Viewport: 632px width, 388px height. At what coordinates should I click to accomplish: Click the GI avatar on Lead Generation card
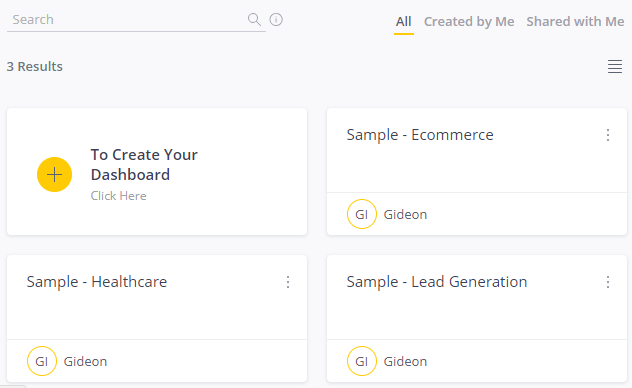click(x=362, y=361)
